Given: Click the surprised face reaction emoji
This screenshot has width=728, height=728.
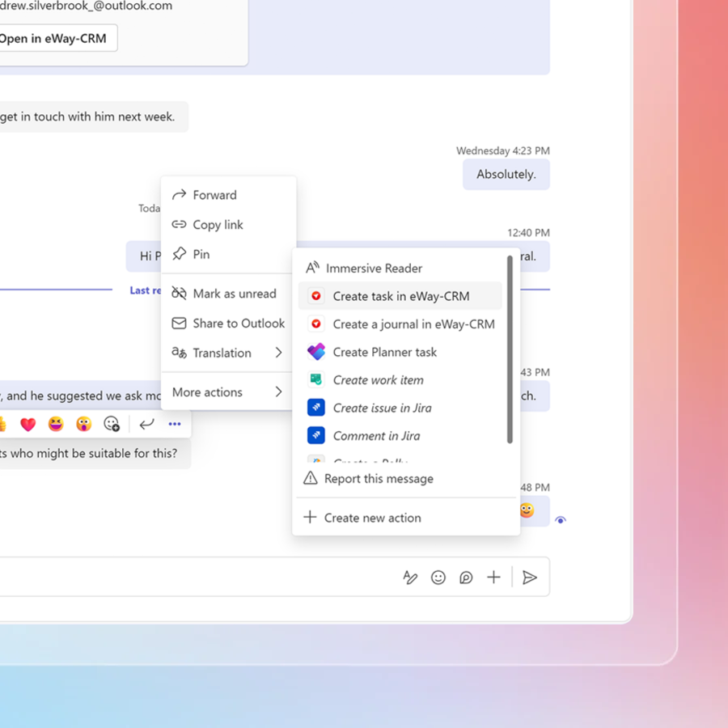Looking at the screenshot, I should pyautogui.click(x=83, y=424).
